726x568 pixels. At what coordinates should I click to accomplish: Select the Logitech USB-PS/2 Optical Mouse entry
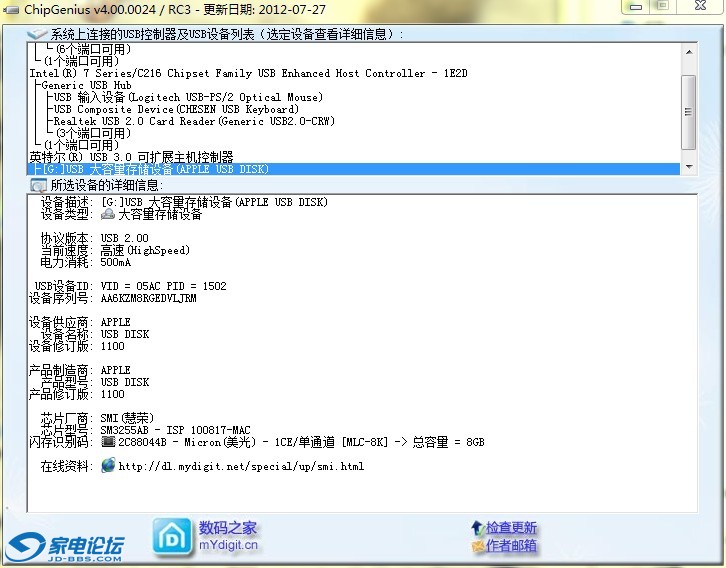188,97
